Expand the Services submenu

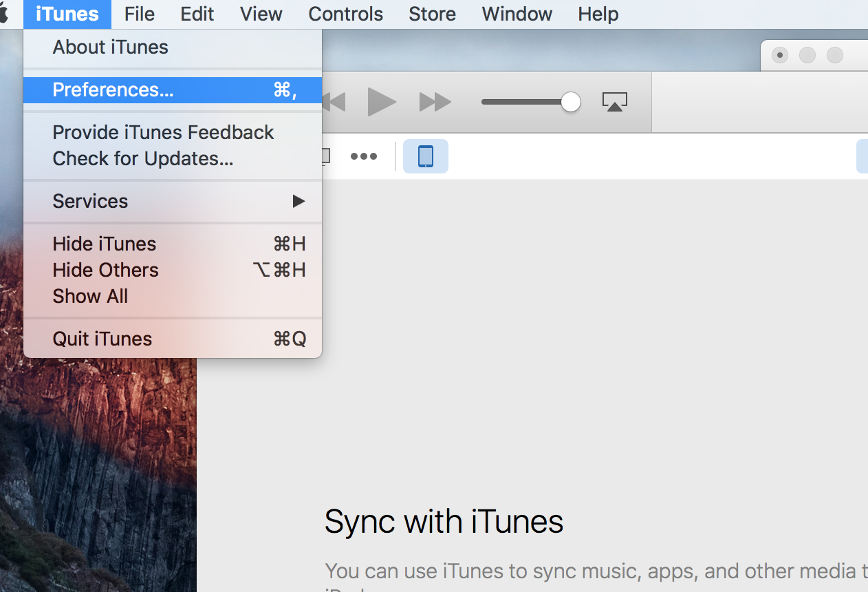click(173, 201)
